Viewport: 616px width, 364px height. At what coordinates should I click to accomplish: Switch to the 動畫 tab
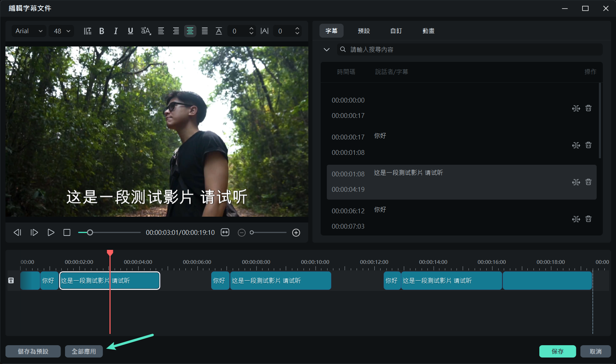tap(428, 31)
